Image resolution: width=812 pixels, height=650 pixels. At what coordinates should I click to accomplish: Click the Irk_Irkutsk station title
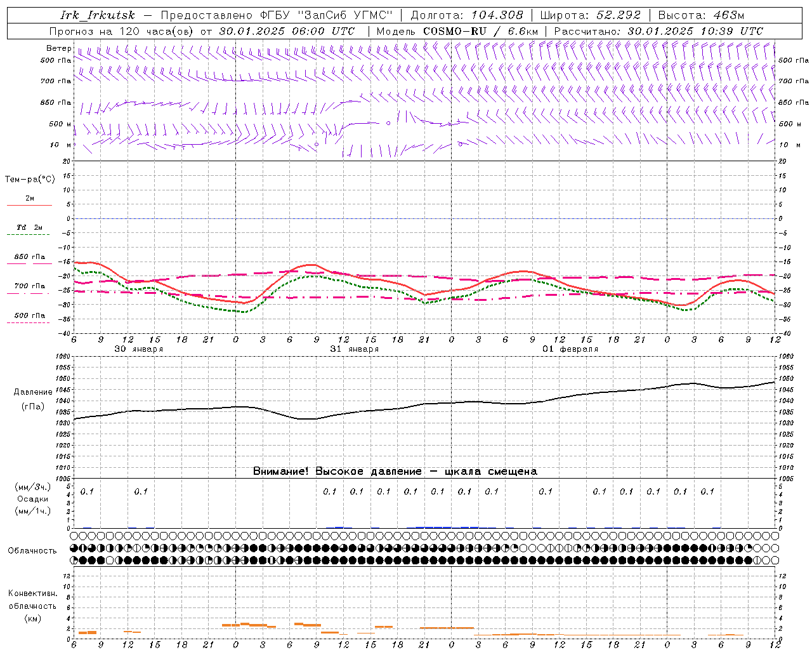(x=98, y=15)
